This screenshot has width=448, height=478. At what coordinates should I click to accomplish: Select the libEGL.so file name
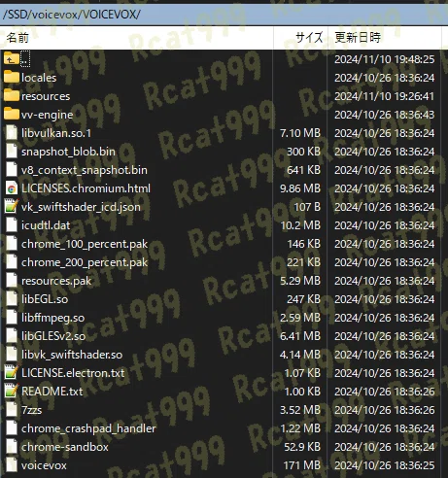(45, 299)
